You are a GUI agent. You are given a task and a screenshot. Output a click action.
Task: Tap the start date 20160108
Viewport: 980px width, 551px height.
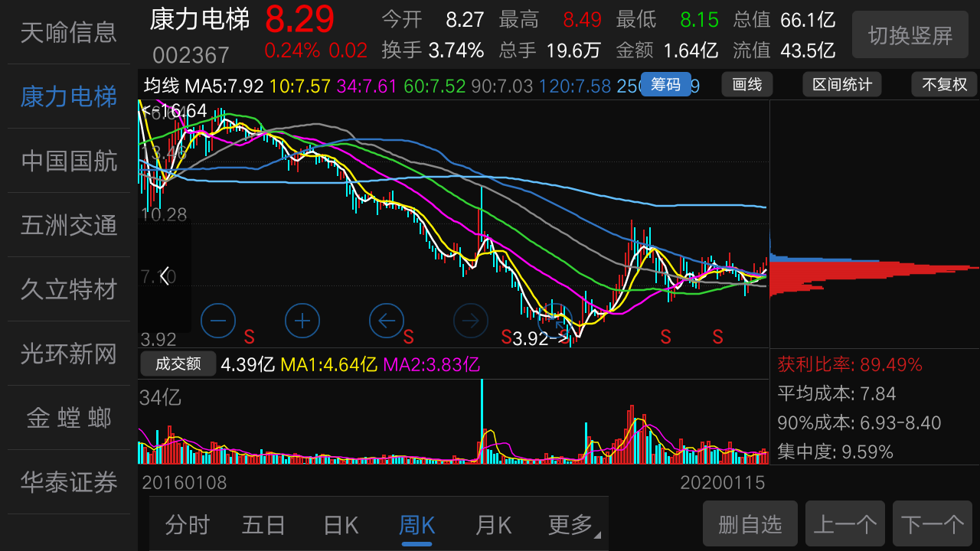click(x=185, y=482)
